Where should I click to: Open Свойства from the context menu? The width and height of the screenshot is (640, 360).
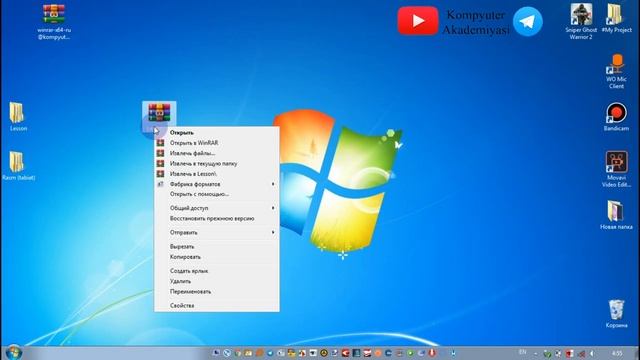click(217, 306)
